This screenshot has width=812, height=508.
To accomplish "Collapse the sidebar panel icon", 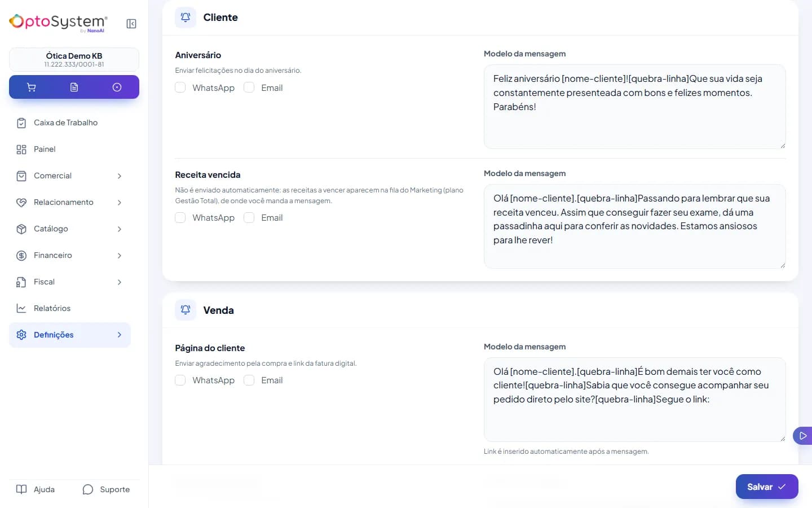I will [131, 24].
